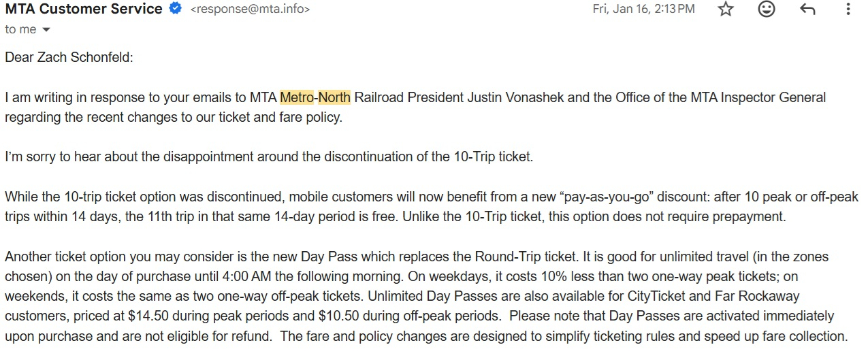Click the highlighted word "North"
The image size is (868, 362).
pos(334,97)
